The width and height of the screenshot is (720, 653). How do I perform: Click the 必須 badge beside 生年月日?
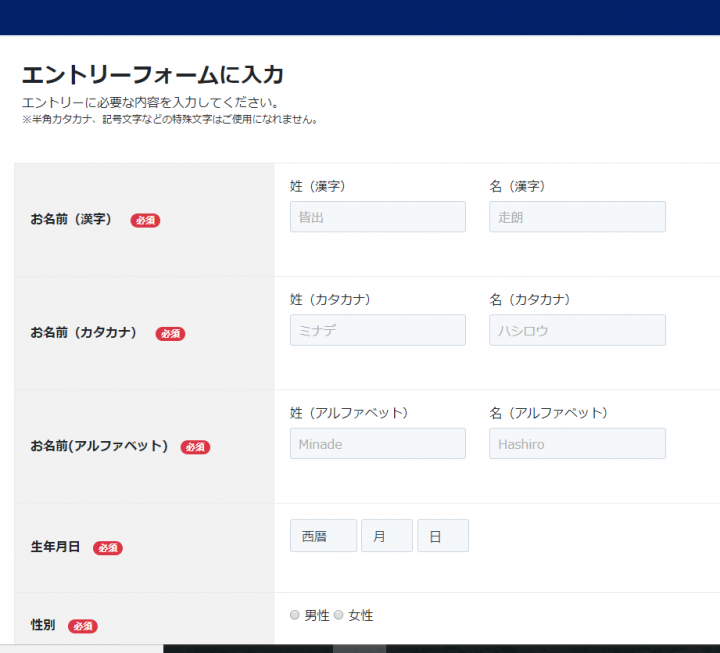[108, 548]
